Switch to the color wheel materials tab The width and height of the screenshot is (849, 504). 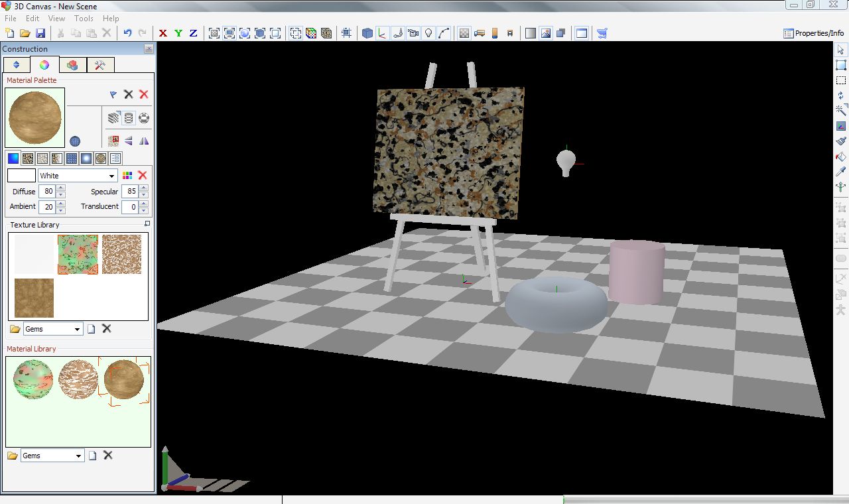click(44, 65)
